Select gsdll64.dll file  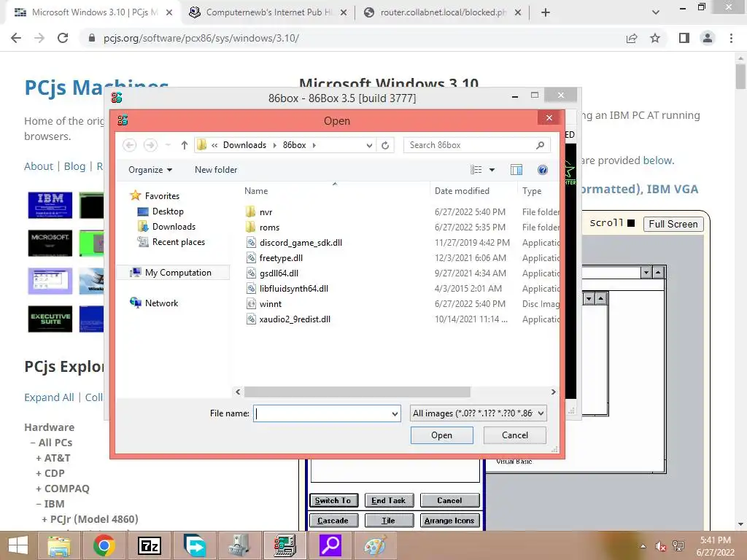coord(279,273)
